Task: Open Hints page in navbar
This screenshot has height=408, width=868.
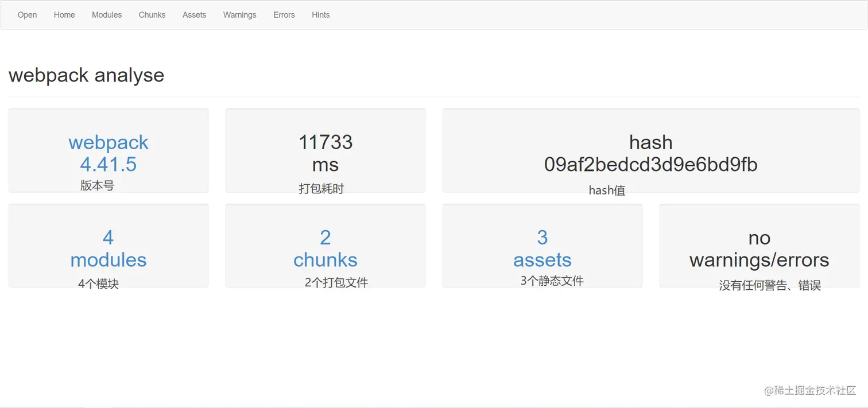Action: [x=320, y=15]
